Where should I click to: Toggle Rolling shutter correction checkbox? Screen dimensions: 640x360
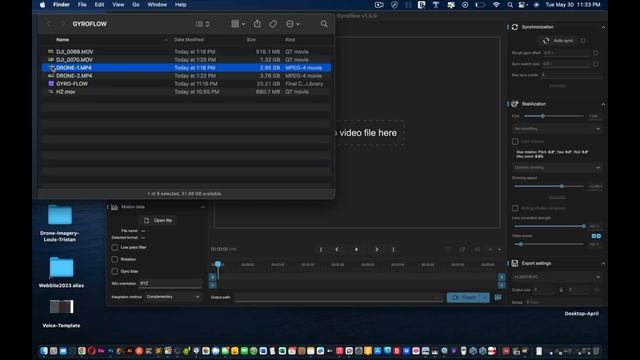point(515,208)
